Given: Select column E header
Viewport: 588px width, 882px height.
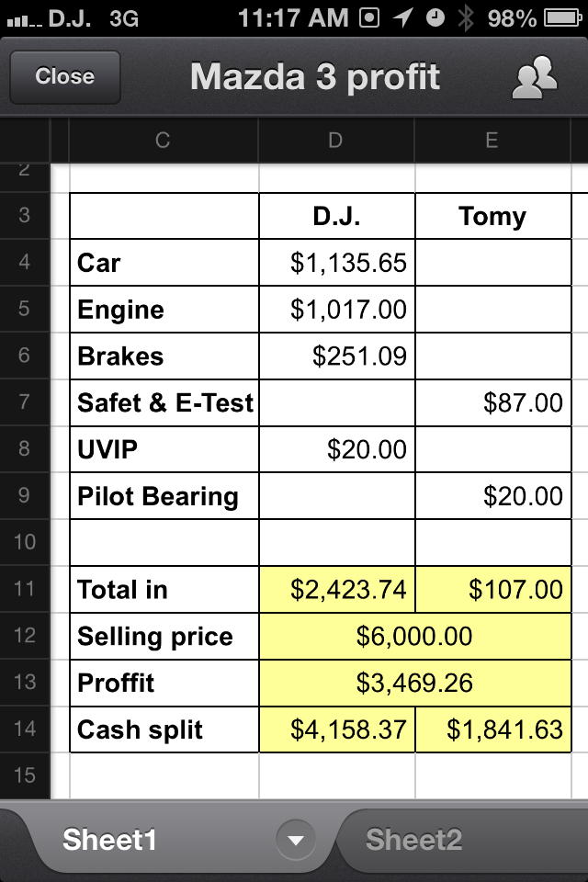Looking at the screenshot, I should click(x=492, y=140).
